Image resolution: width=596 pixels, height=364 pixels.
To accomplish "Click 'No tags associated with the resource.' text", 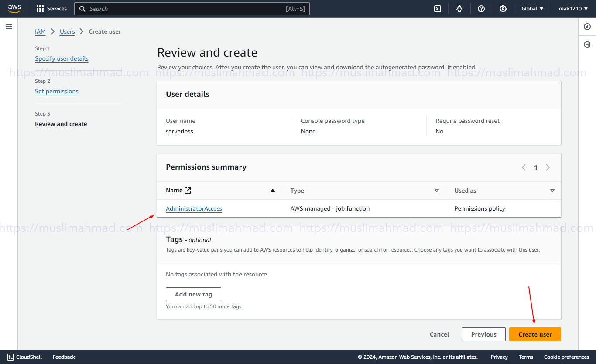I will tap(217, 274).
